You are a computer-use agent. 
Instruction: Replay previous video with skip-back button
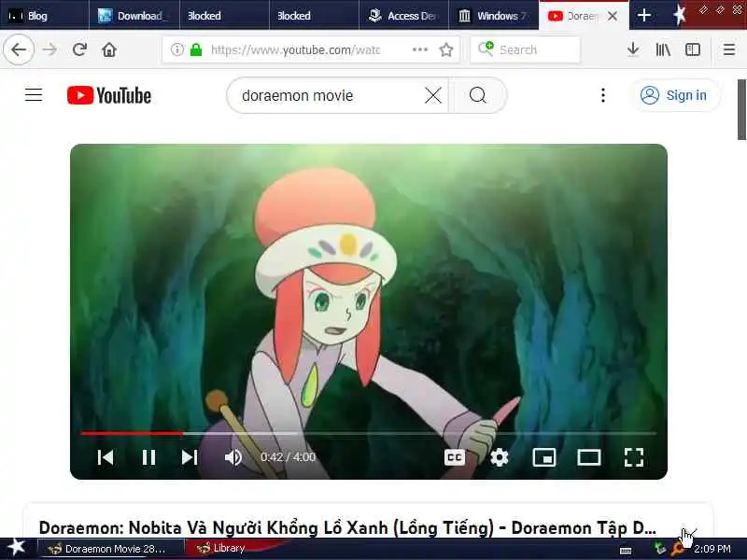point(106,457)
